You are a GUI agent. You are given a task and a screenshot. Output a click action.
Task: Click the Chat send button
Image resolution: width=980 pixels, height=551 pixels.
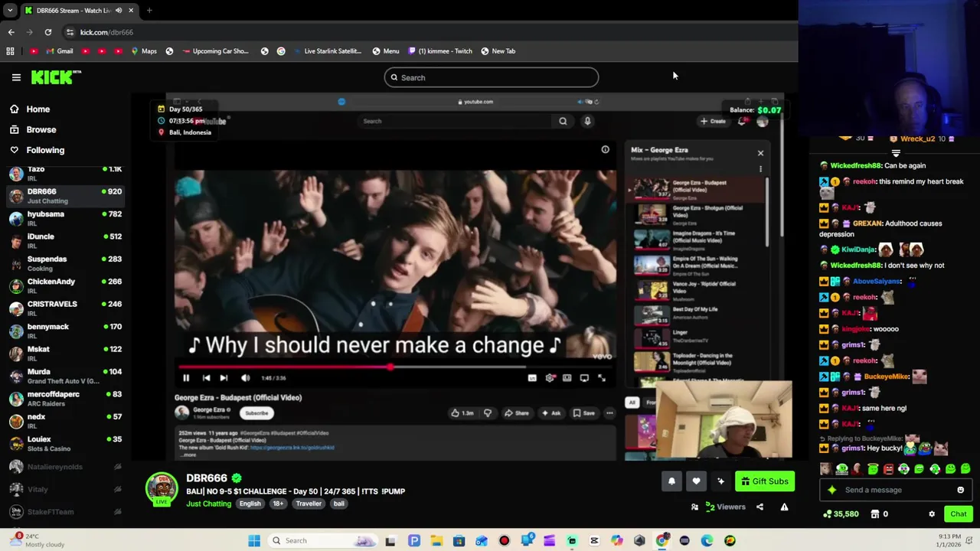[959, 514]
